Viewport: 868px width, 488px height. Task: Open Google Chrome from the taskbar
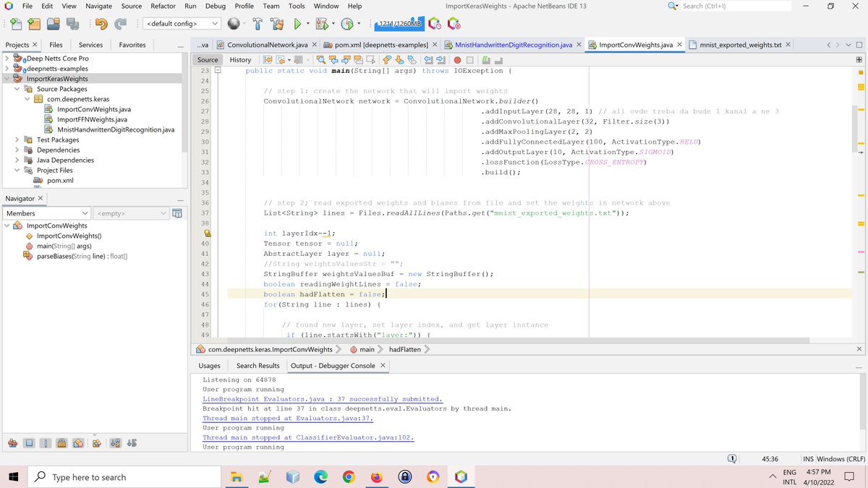[349, 477]
